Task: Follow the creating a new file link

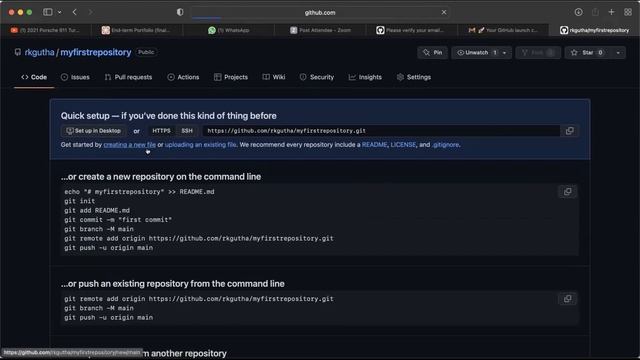Action: 129,145
